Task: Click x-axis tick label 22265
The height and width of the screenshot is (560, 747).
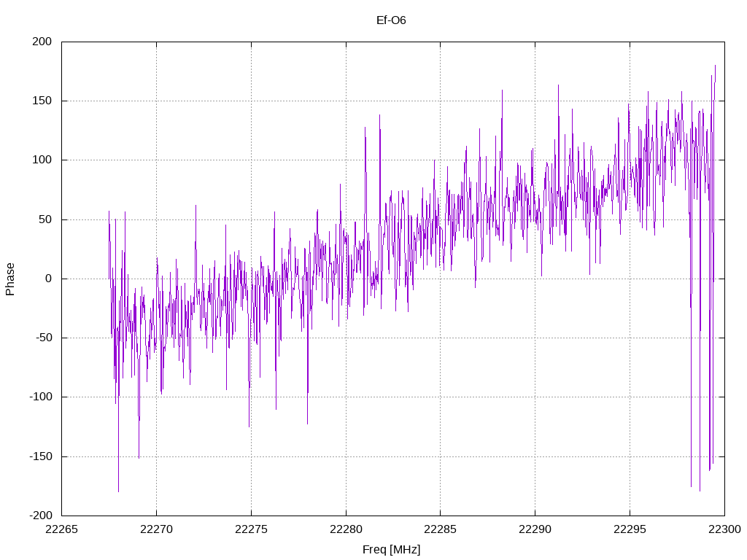Action: 61,529
